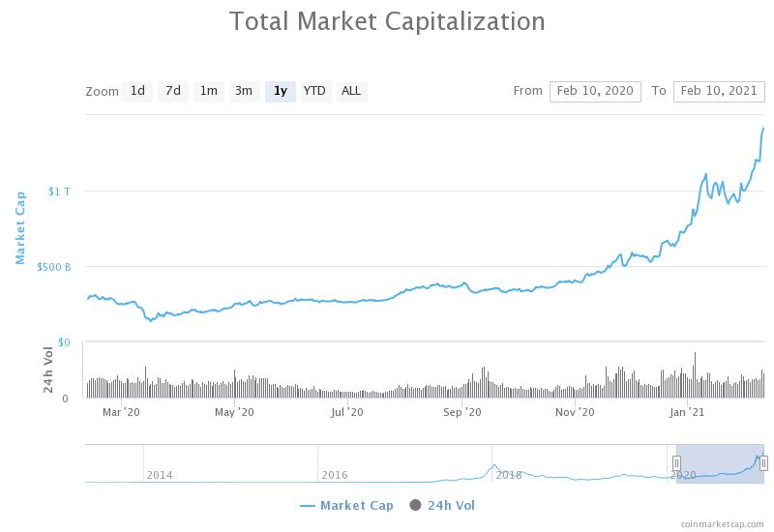Grab the right navigator range handle

tap(763, 463)
